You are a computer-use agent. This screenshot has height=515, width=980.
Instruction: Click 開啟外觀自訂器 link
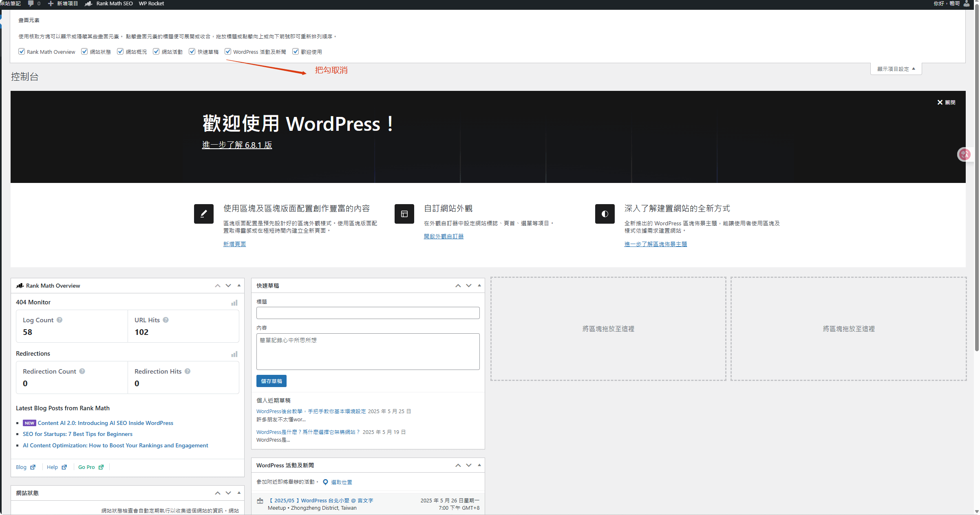[444, 236]
